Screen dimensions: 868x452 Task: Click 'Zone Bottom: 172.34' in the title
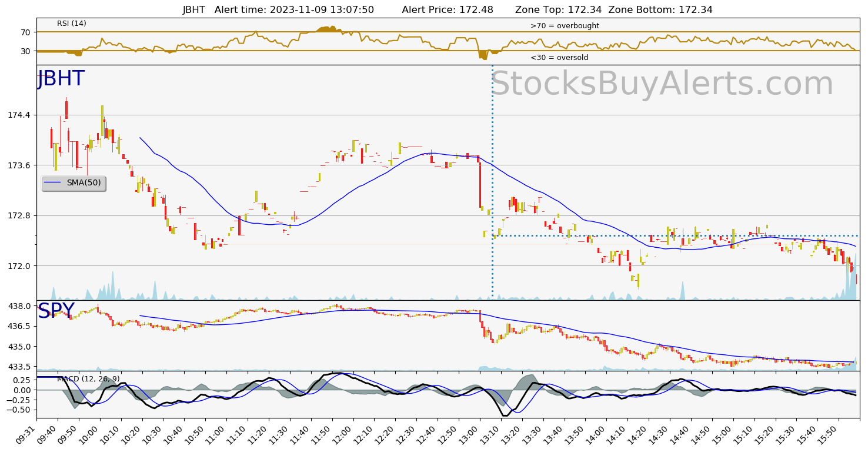click(x=660, y=9)
